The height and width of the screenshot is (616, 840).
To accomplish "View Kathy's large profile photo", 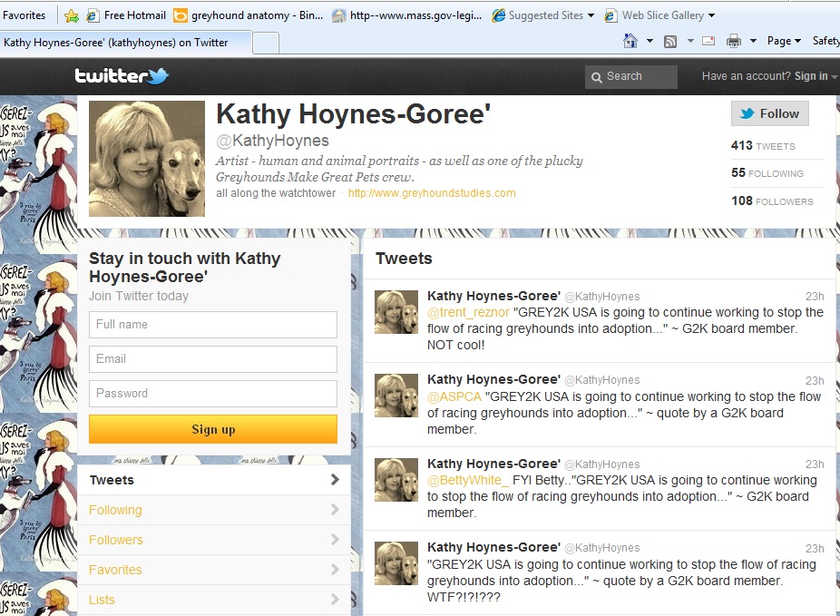I will point(147,159).
